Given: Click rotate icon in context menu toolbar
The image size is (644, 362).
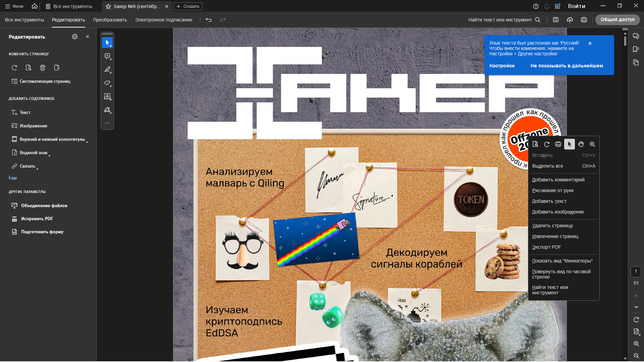Looking at the screenshot, I should pos(547,144).
